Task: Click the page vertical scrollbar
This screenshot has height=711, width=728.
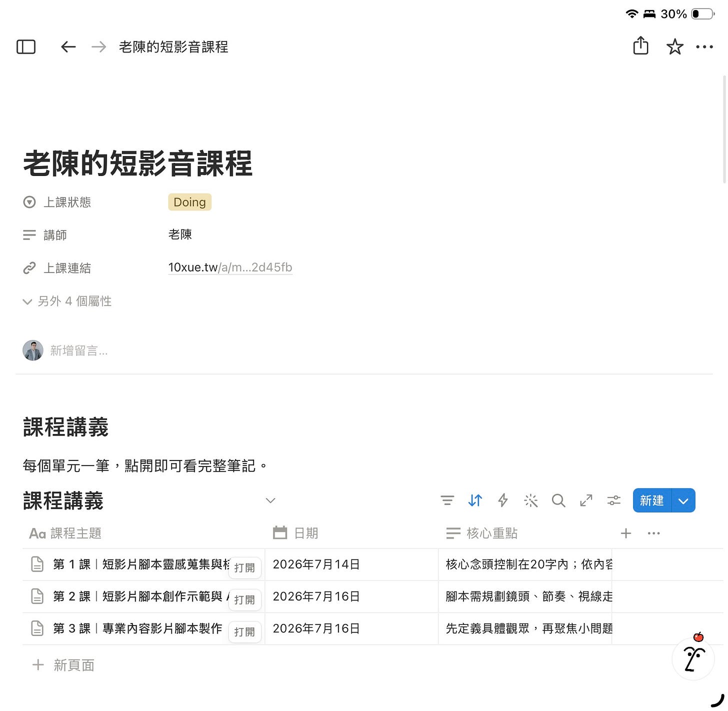Action: point(724,130)
